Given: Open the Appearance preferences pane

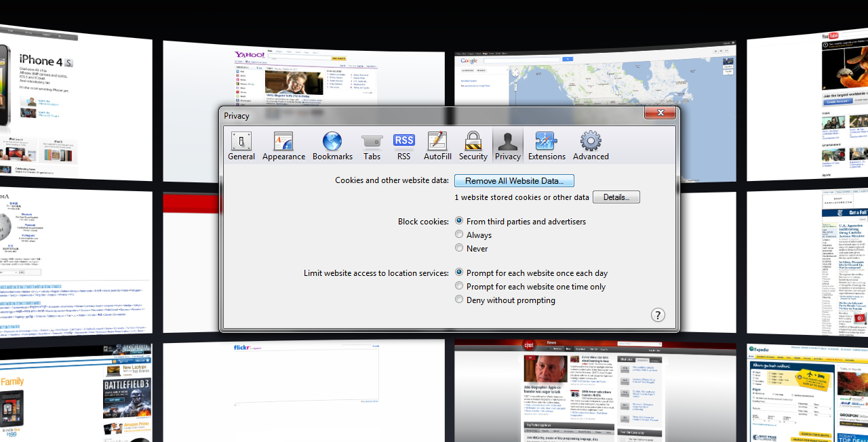Looking at the screenshot, I should 283,146.
